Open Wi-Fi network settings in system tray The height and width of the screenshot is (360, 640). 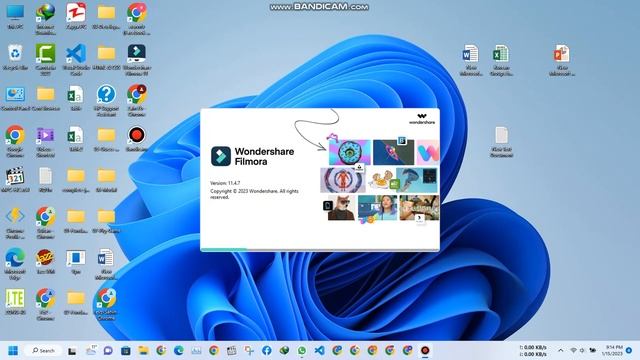tap(573, 351)
